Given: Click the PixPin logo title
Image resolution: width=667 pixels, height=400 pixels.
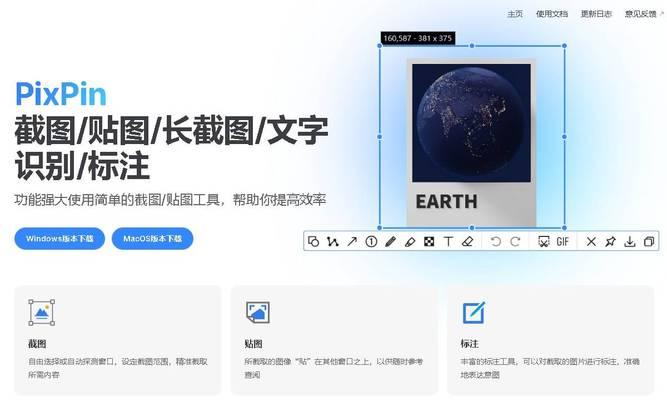Looking at the screenshot, I should [x=60, y=94].
